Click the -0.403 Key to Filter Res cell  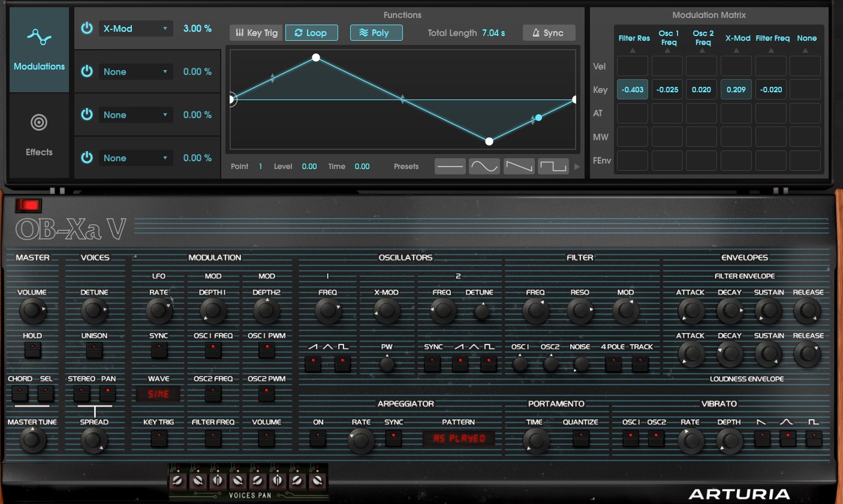point(633,89)
